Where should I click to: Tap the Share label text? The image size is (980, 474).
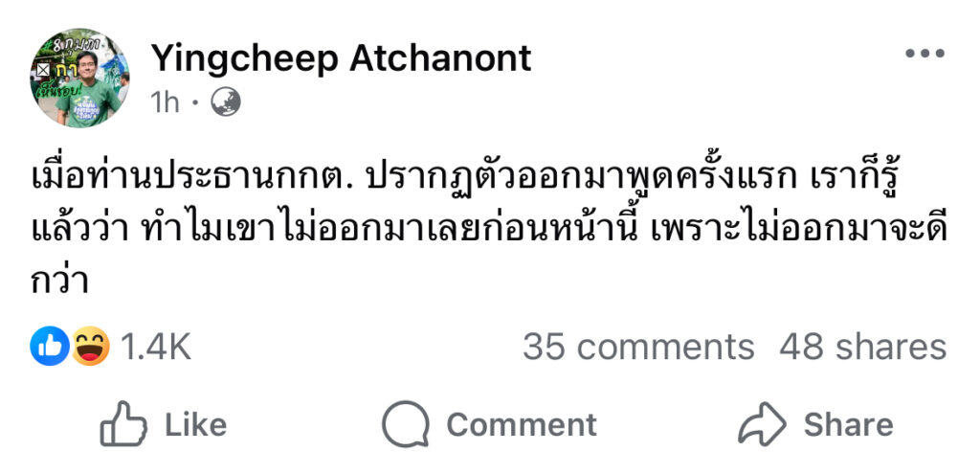848,424
